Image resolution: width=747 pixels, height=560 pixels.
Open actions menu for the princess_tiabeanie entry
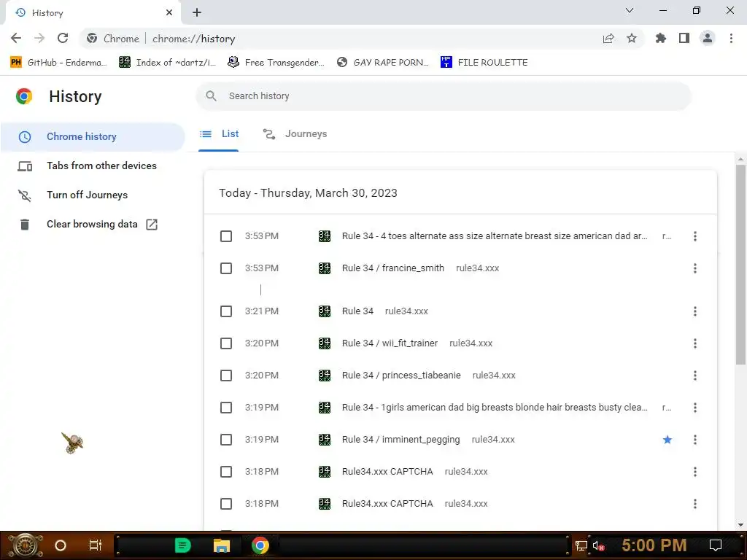pyautogui.click(x=695, y=376)
